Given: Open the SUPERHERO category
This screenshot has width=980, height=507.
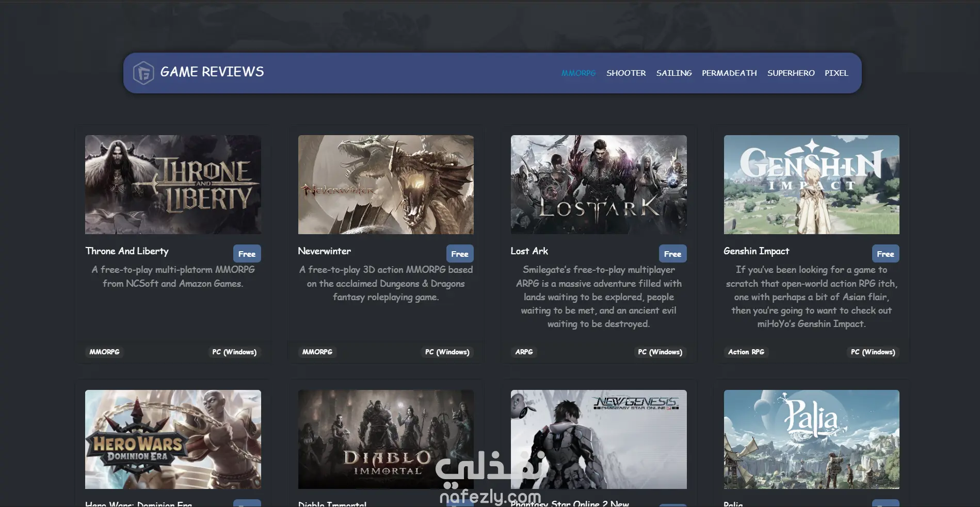Looking at the screenshot, I should coord(791,73).
